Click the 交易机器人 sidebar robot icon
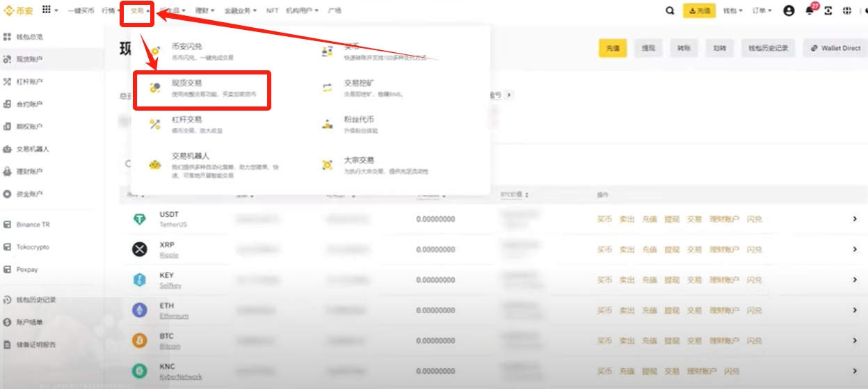The height and width of the screenshot is (389, 868). click(x=8, y=149)
